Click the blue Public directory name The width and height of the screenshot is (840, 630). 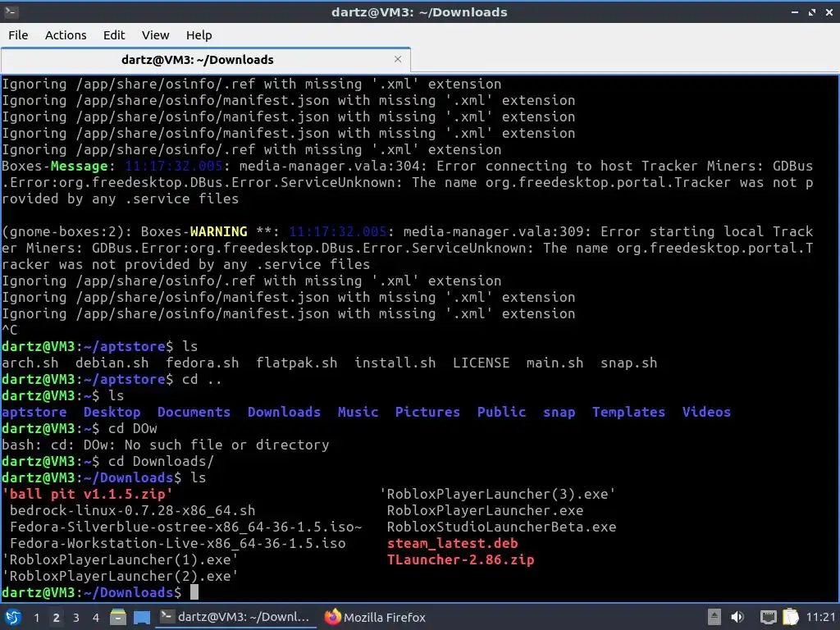click(x=501, y=412)
